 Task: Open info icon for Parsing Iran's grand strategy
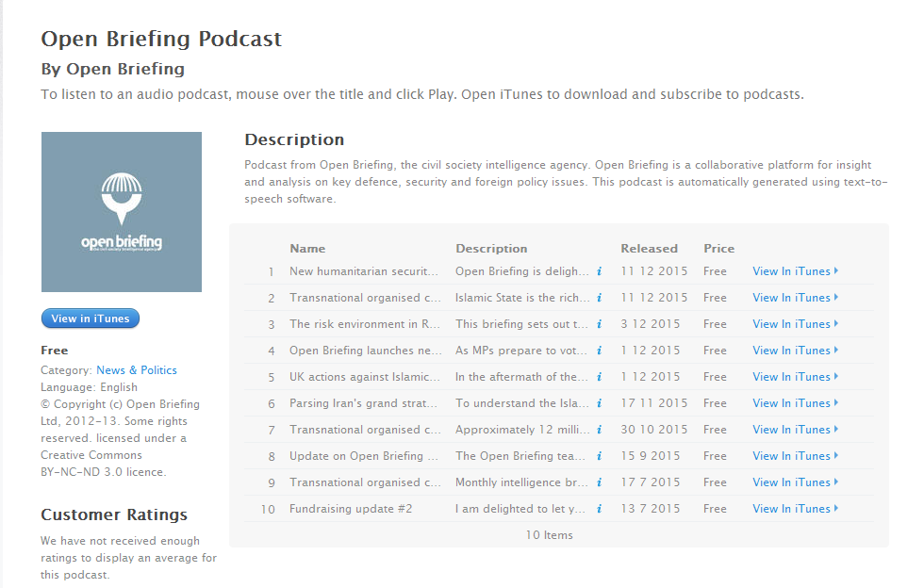pos(600,403)
